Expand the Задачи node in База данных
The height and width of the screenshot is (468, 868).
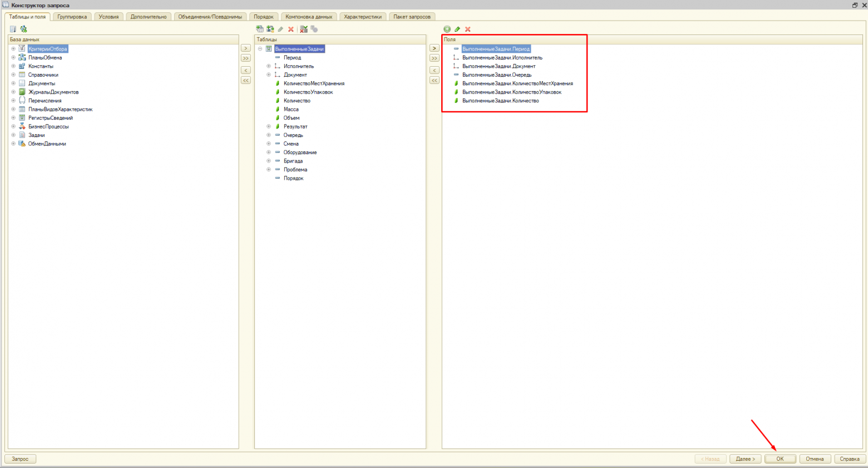pyautogui.click(x=13, y=135)
